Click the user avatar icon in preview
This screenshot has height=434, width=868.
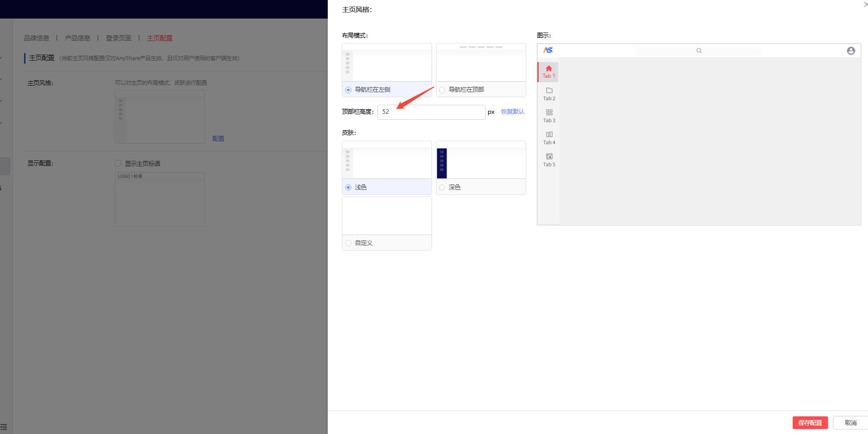coord(850,51)
